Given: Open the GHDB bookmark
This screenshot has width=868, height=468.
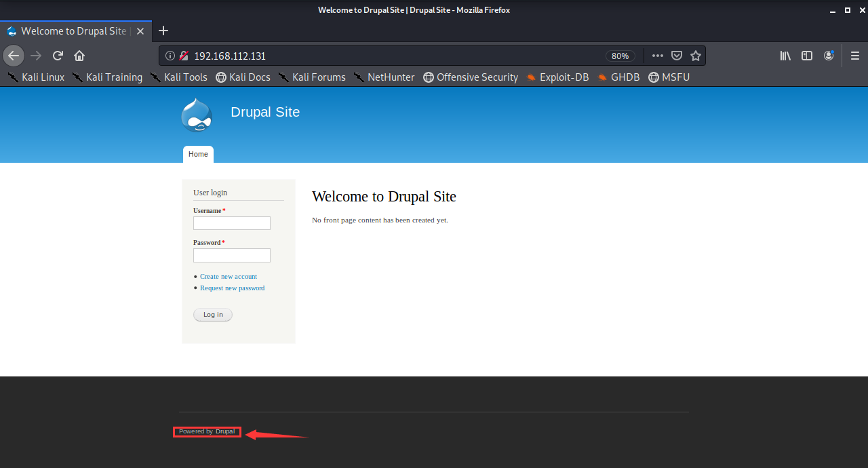Looking at the screenshot, I should tap(618, 77).
